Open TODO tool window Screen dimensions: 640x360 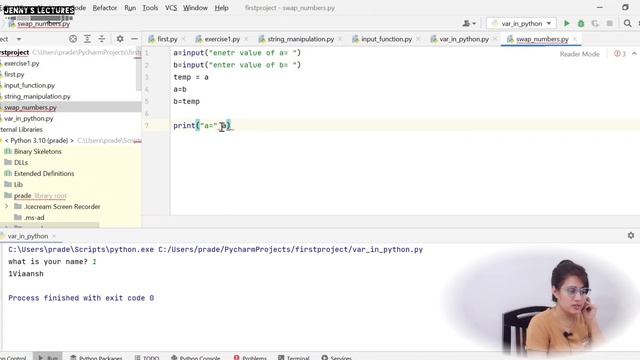(x=147, y=358)
